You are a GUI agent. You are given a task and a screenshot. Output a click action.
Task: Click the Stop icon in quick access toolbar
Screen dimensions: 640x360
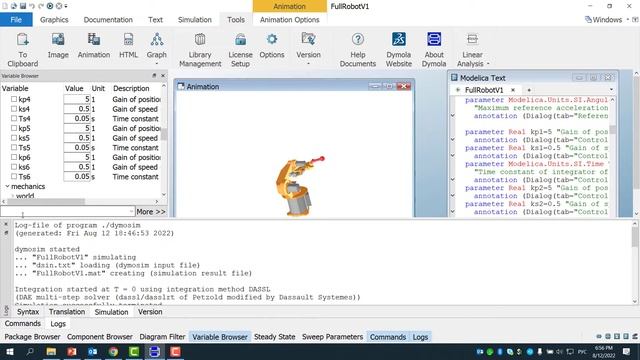[x=58, y=6]
